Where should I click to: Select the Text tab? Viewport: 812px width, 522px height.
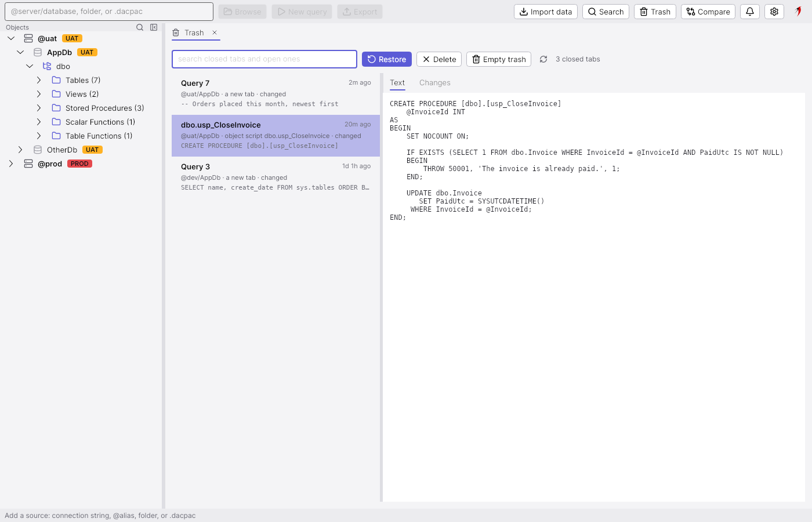397,82
